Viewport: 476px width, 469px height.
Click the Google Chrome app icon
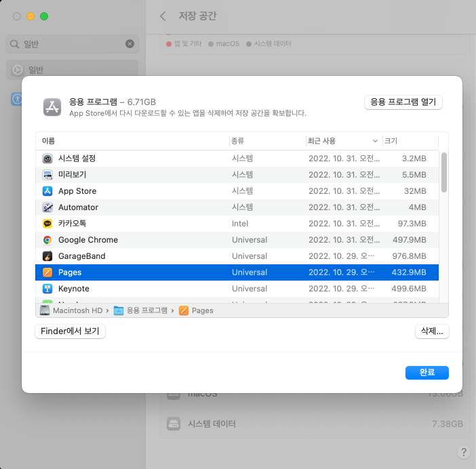tap(47, 240)
